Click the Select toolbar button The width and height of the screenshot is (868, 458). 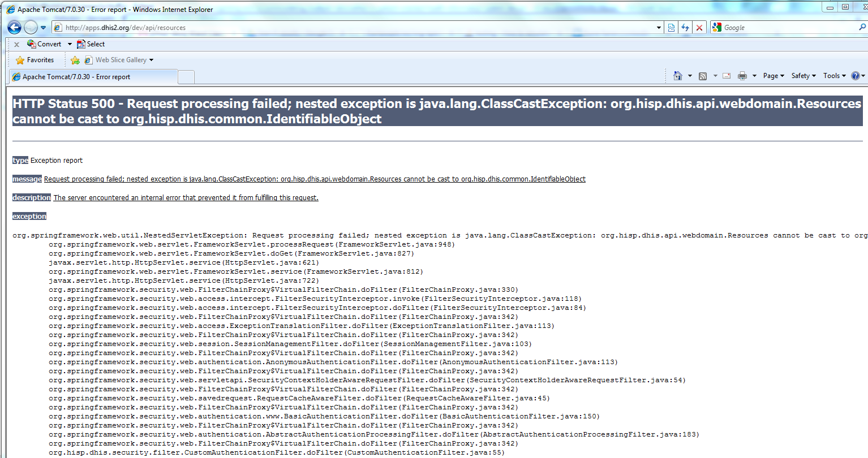pos(91,44)
